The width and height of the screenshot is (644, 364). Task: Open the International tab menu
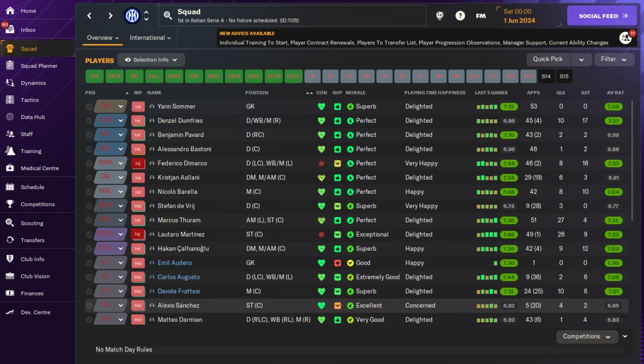coord(150,38)
